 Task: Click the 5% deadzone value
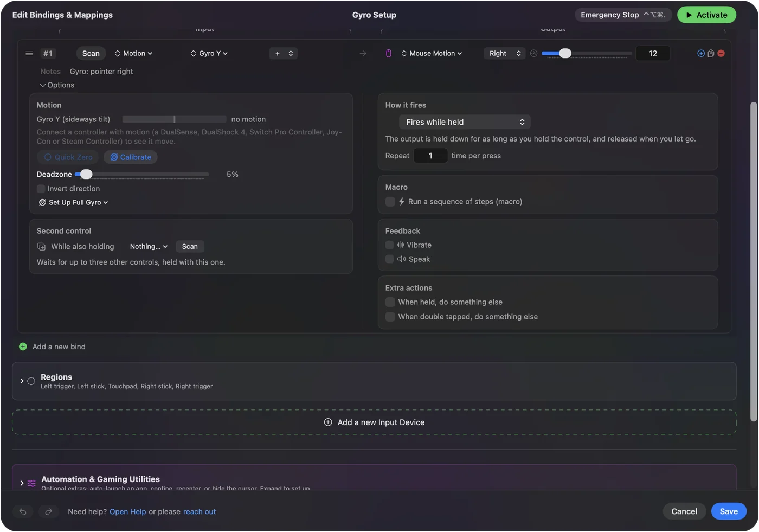pos(233,174)
